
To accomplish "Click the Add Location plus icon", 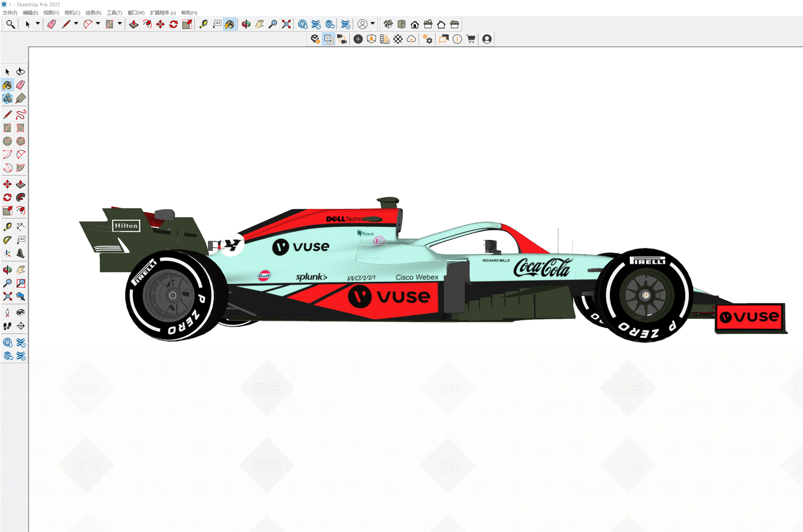I will 358,39.
